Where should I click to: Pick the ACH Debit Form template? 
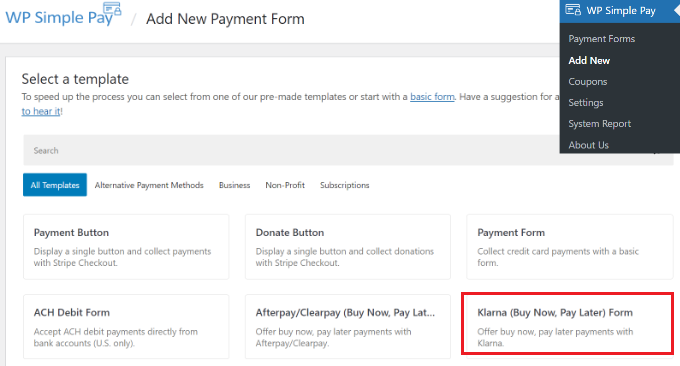(126, 327)
